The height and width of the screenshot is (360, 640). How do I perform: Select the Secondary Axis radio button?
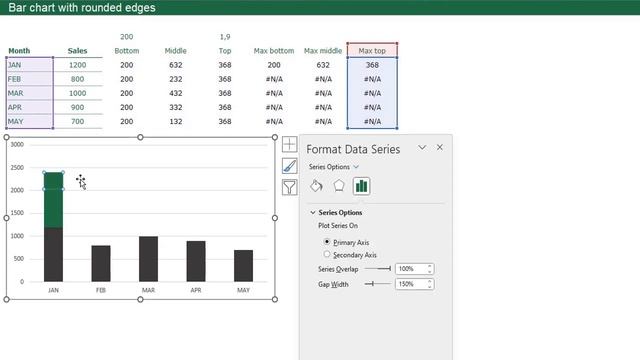coord(327,254)
